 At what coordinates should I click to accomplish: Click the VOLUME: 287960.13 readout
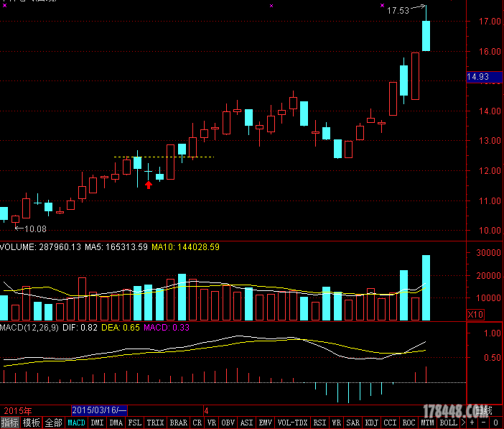pyautogui.click(x=40, y=247)
